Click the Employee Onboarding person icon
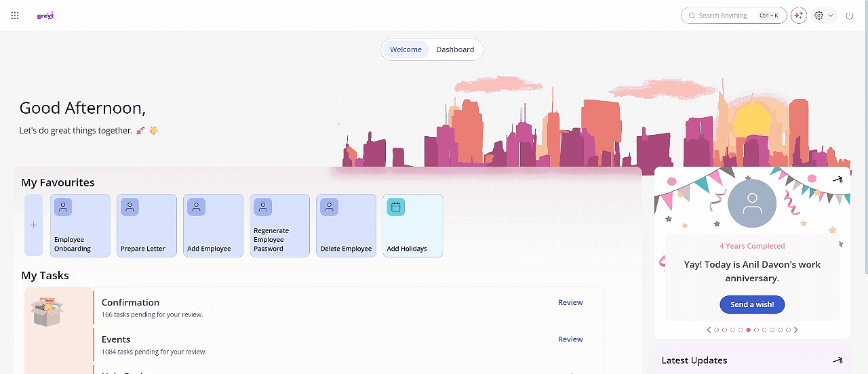The image size is (868, 374). (x=63, y=207)
